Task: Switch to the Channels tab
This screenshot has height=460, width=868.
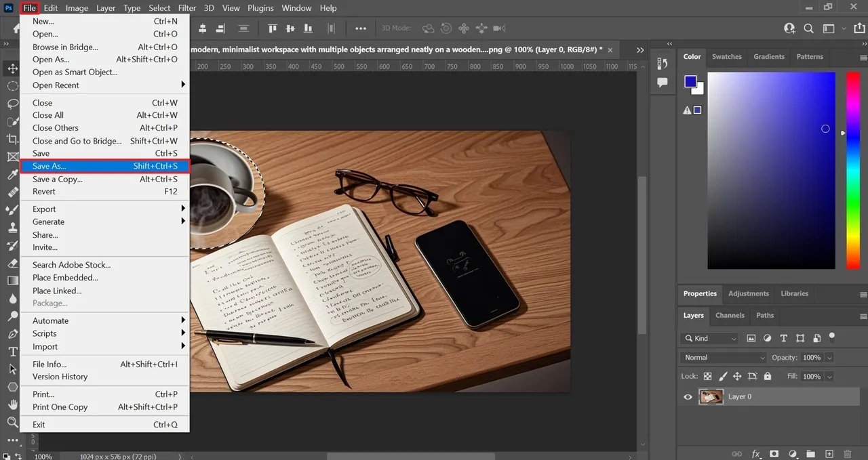Action: pos(730,315)
